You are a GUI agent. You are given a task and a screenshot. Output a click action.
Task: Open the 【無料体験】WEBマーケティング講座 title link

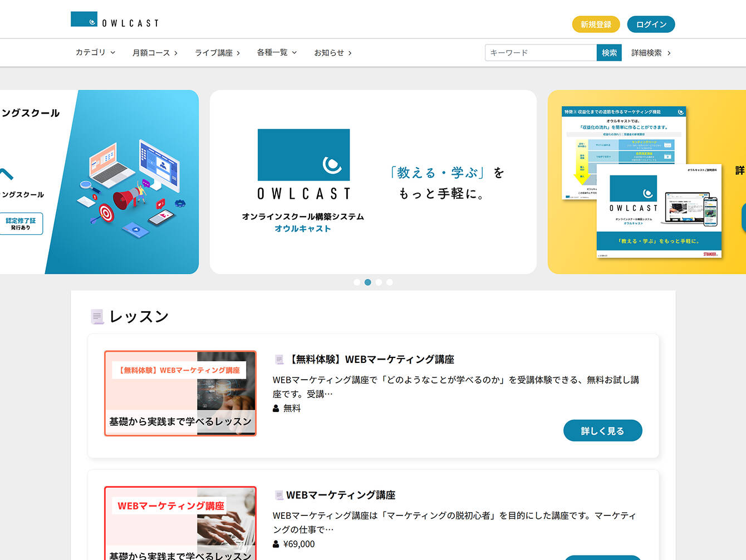click(372, 360)
